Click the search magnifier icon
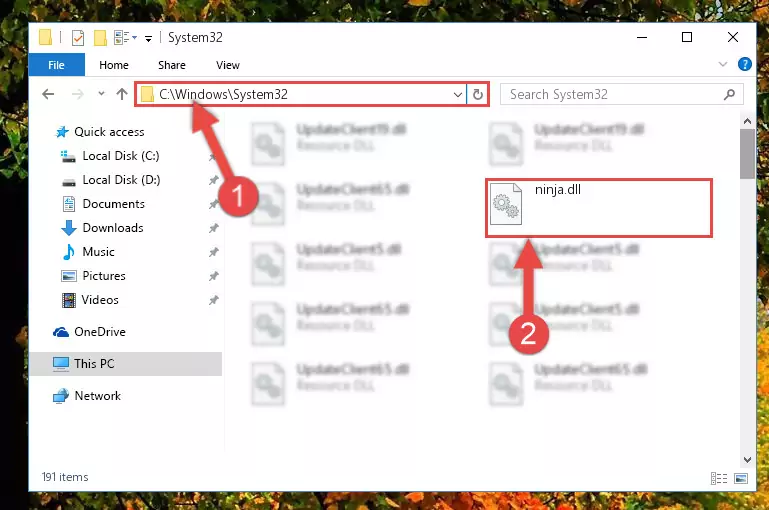This screenshot has width=769, height=510. click(x=729, y=94)
